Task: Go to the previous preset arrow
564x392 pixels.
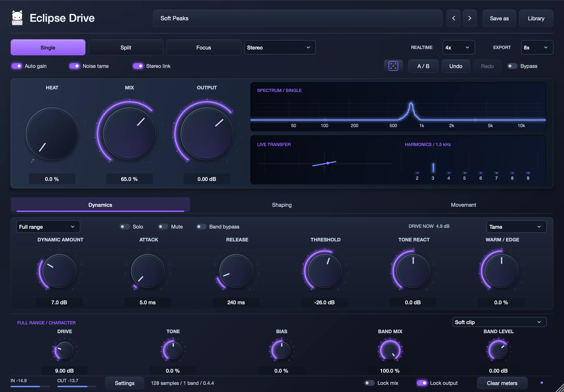Action: (x=453, y=18)
